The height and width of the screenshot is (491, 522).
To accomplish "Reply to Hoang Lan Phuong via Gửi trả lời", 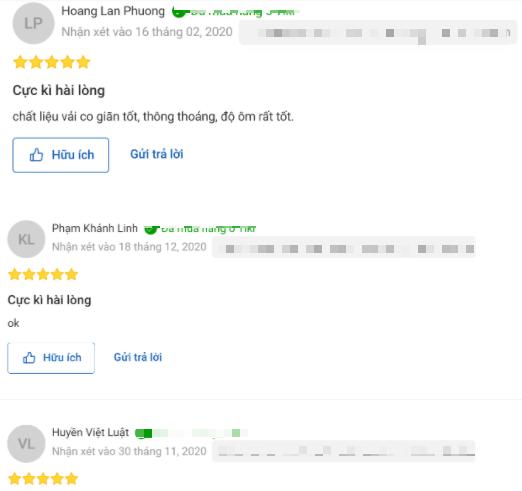I will (157, 154).
